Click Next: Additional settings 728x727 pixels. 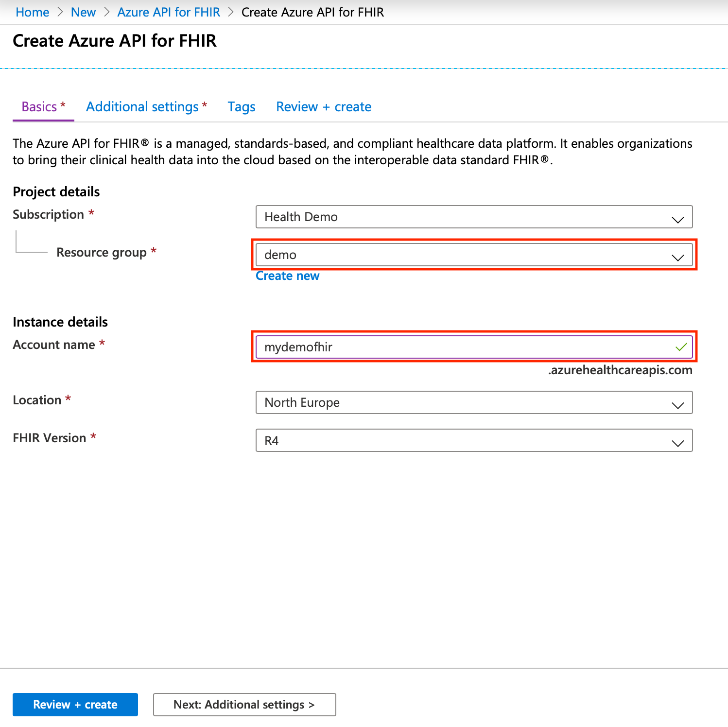[x=244, y=704]
